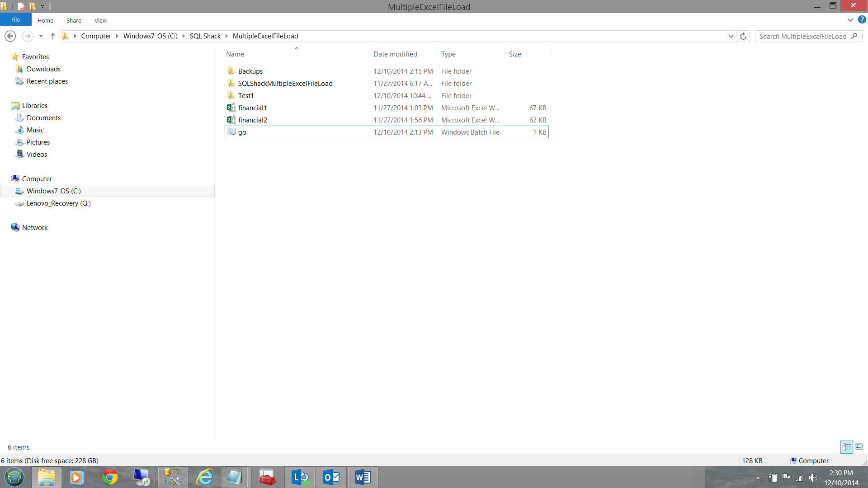Sort by the Date modified column
This screenshot has height=488, width=868.
pyautogui.click(x=395, y=54)
